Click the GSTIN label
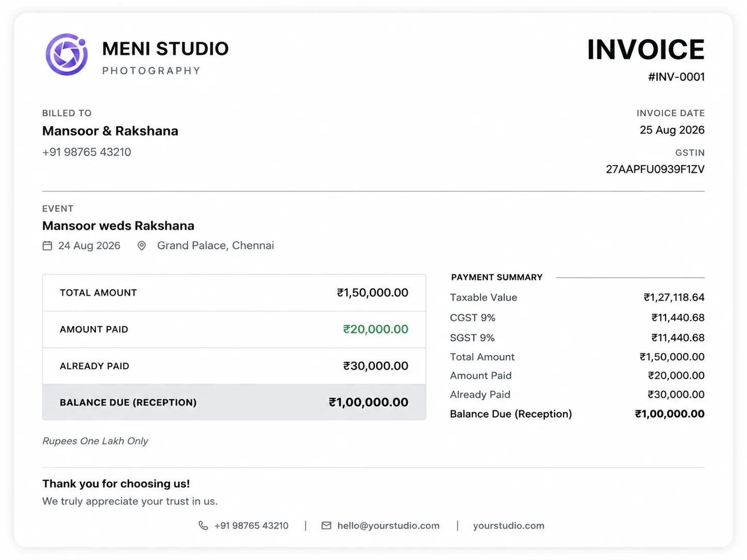Viewport: 747px width, 560px height. [690, 153]
